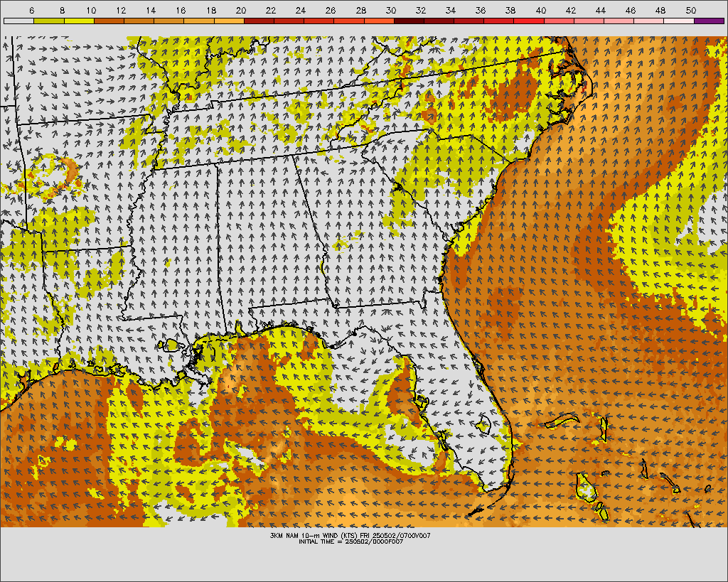Click the legend label '14'

pos(151,10)
